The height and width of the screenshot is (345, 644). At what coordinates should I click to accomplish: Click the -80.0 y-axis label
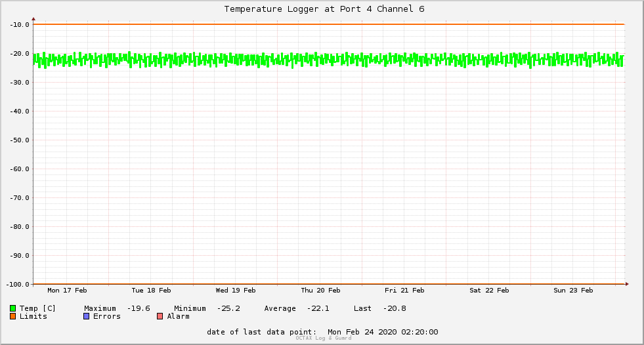click(20, 227)
